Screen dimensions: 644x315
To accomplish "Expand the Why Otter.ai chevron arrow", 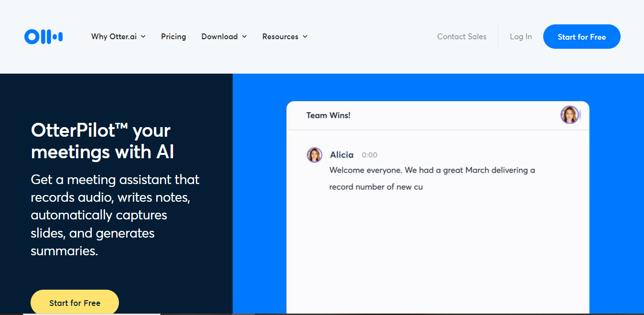I will coord(143,37).
